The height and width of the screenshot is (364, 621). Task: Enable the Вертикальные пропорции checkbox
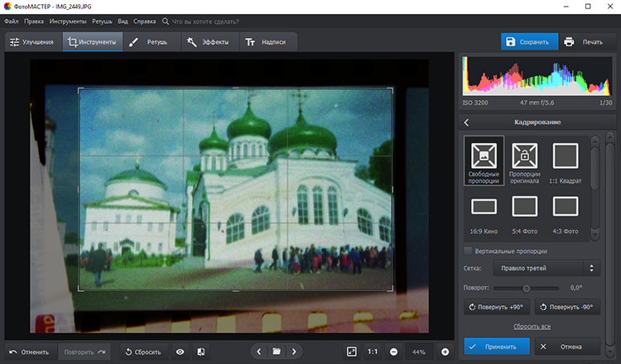pyautogui.click(x=469, y=251)
